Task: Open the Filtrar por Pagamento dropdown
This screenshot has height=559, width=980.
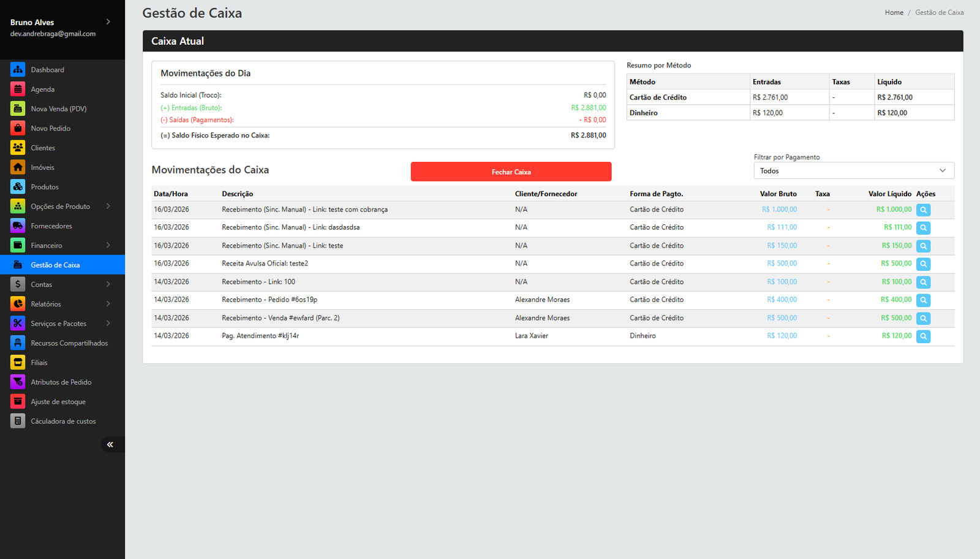Action: (853, 171)
